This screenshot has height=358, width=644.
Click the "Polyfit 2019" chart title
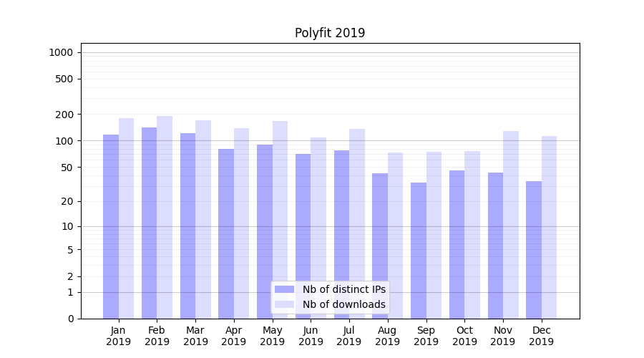tap(330, 33)
